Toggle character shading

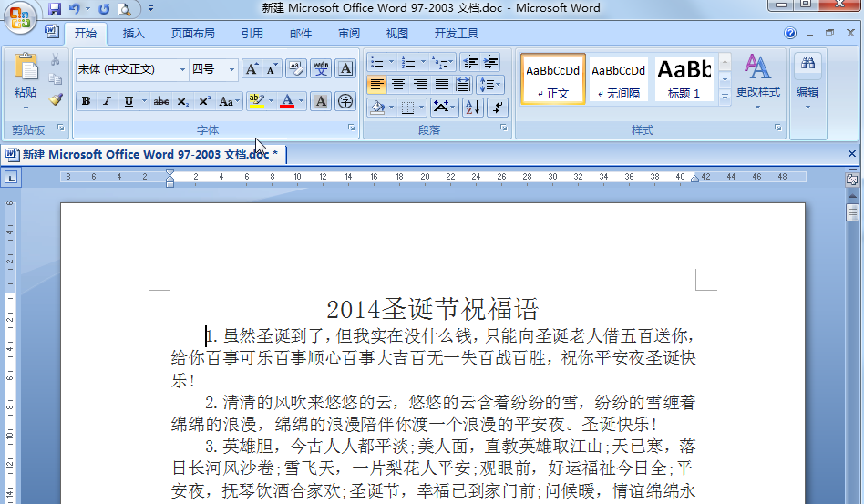321,101
